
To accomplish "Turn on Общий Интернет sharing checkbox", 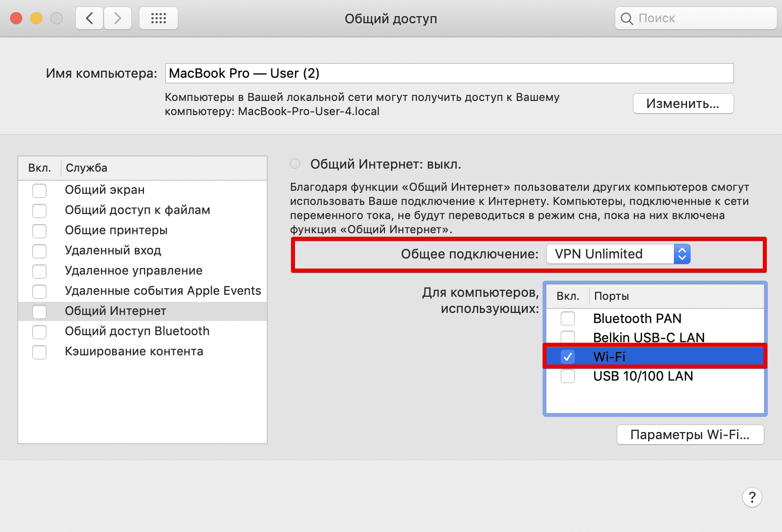I will [x=39, y=311].
